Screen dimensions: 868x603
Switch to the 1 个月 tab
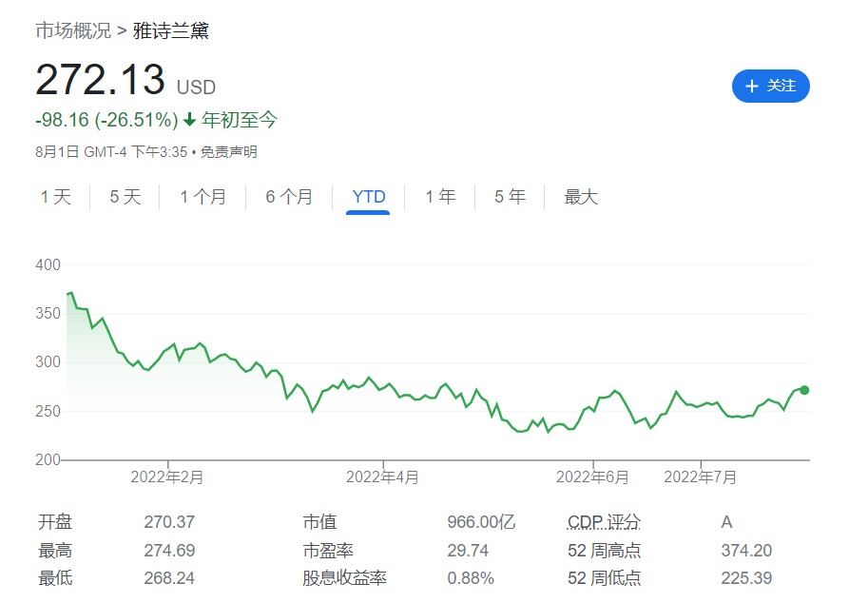[x=203, y=197]
